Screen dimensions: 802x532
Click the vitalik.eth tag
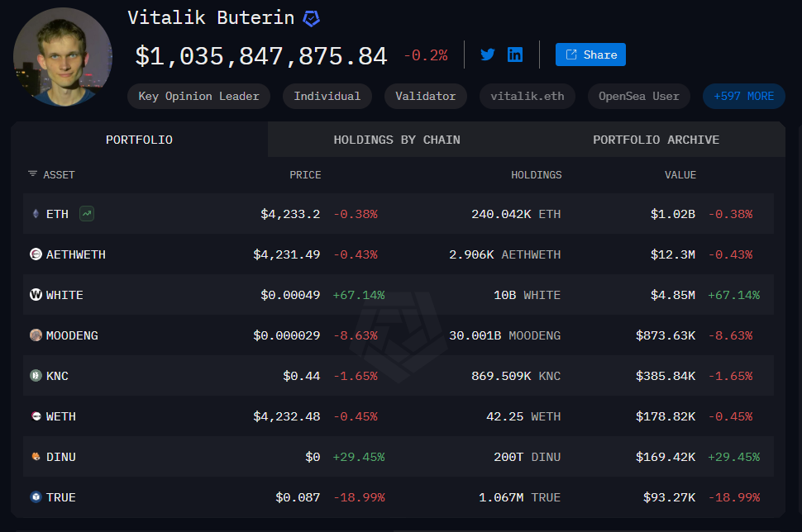pos(527,96)
